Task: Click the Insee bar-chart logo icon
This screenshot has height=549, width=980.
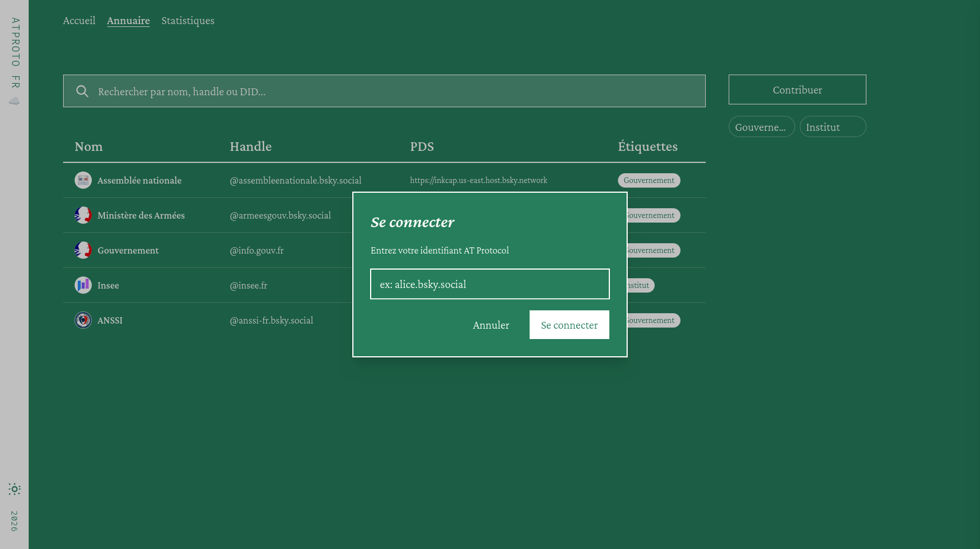Action: pyautogui.click(x=83, y=285)
